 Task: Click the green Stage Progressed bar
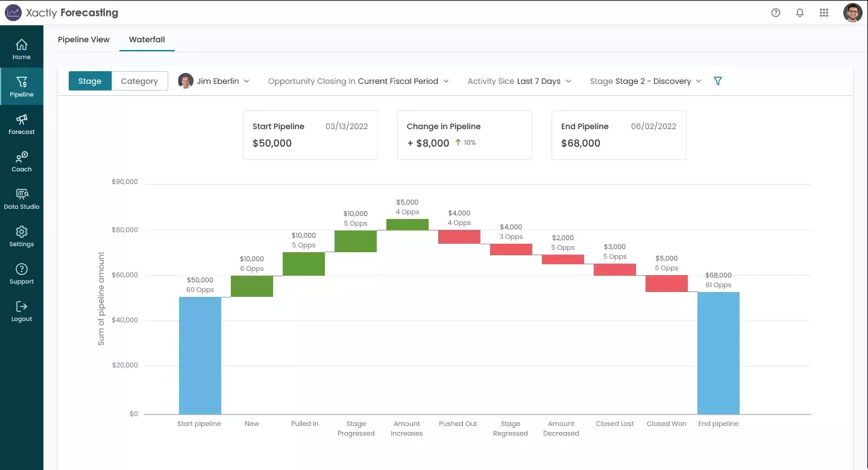(356, 241)
